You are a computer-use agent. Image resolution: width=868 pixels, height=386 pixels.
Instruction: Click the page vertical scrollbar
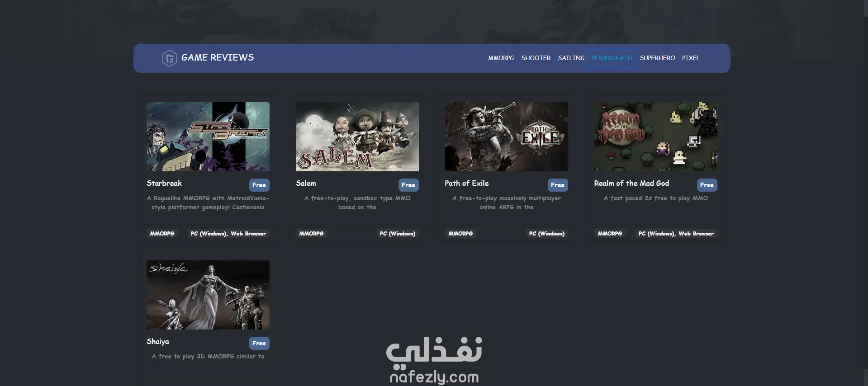(866, 193)
